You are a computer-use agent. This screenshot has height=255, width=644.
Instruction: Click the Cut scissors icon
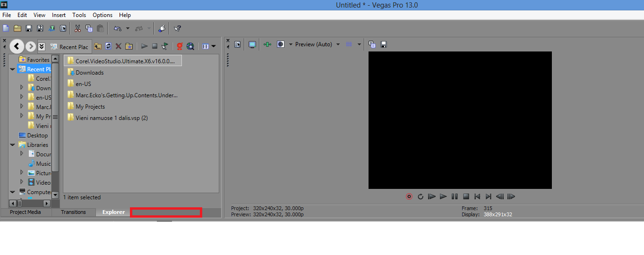coord(77,28)
